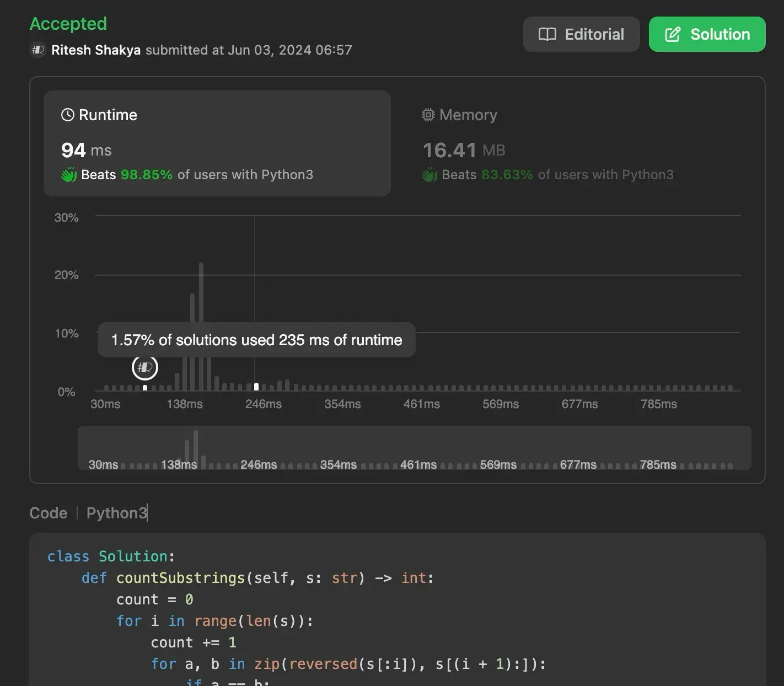Click the waving hand icon under Runtime
This screenshot has height=686, width=784.
pos(68,174)
